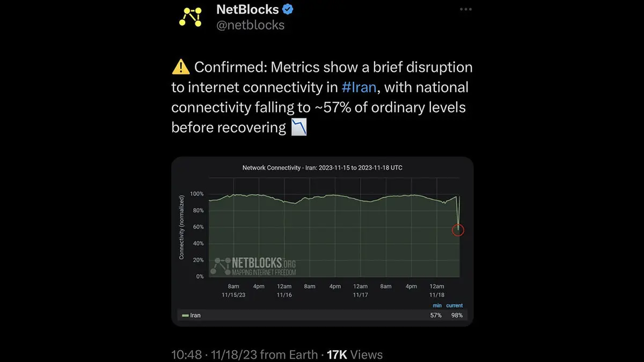Click the min column header in legend
This screenshot has width=644, height=362.
pyautogui.click(x=437, y=306)
